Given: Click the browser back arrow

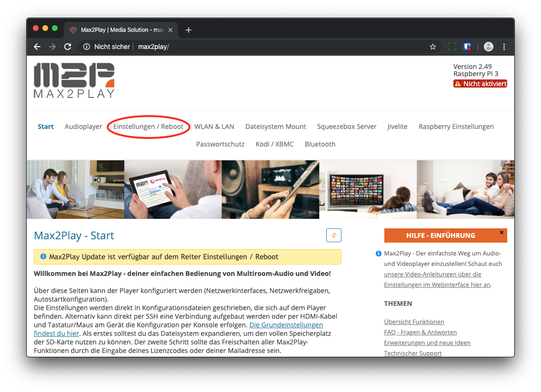Looking at the screenshot, I should (x=37, y=47).
